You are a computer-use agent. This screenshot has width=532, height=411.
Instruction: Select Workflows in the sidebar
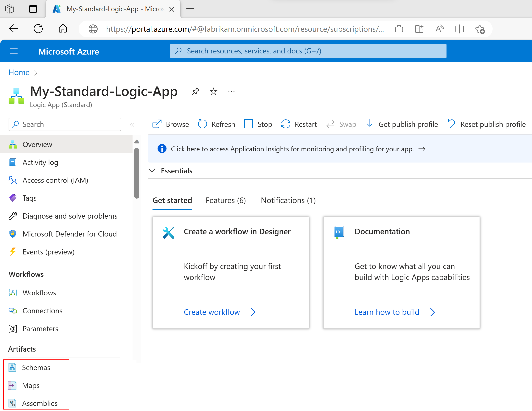(x=39, y=293)
